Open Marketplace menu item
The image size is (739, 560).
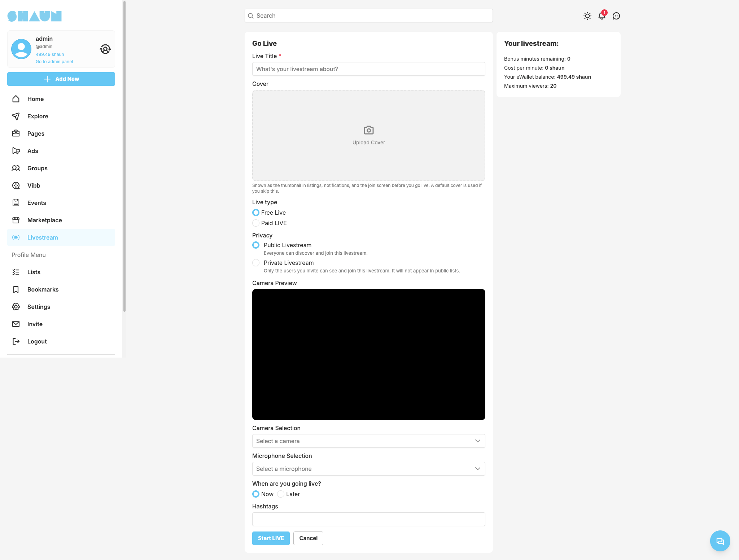point(61,220)
